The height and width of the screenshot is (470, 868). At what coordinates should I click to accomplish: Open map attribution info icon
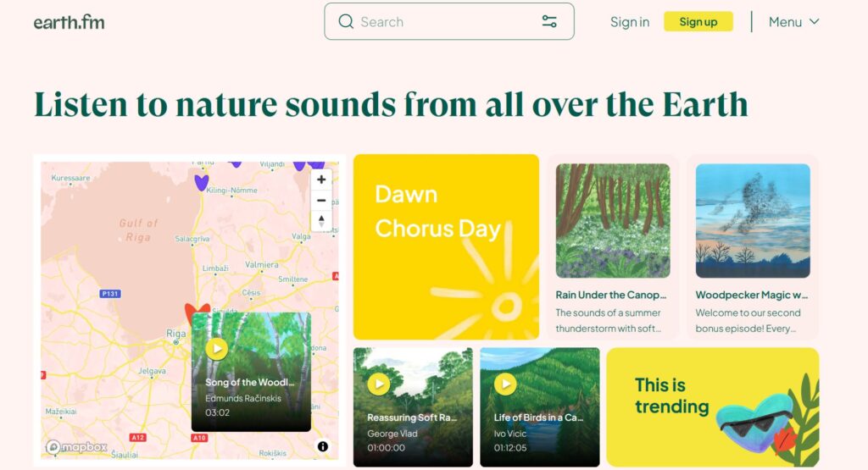click(x=323, y=446)
